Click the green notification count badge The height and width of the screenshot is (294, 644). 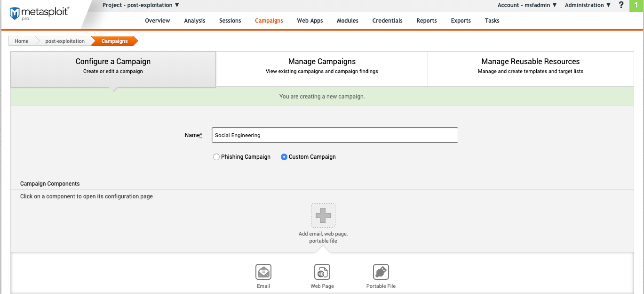pos(636,5)
